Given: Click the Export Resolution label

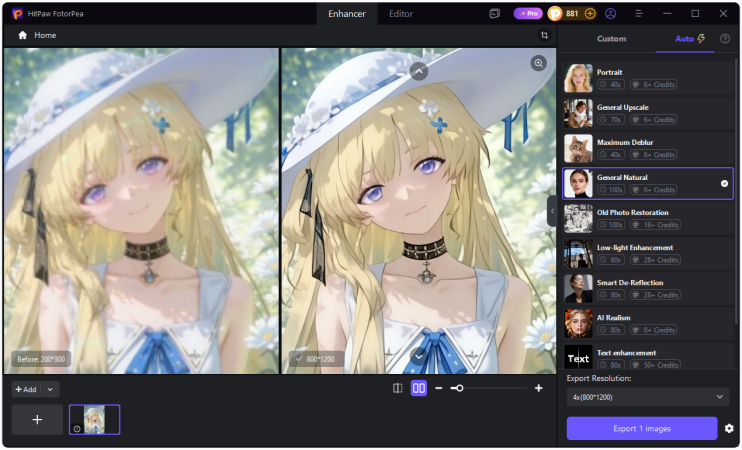Looking at the screenshot, I should click(x=599, y=378).
